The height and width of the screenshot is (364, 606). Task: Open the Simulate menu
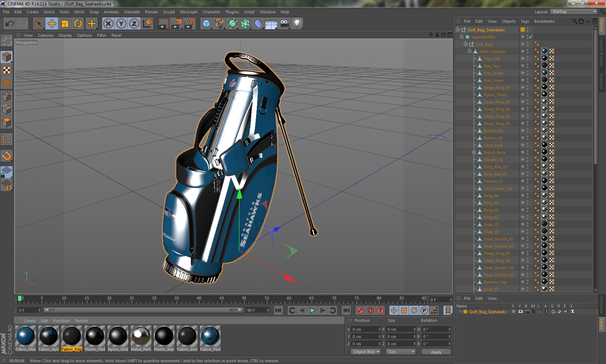coord(132,12)
